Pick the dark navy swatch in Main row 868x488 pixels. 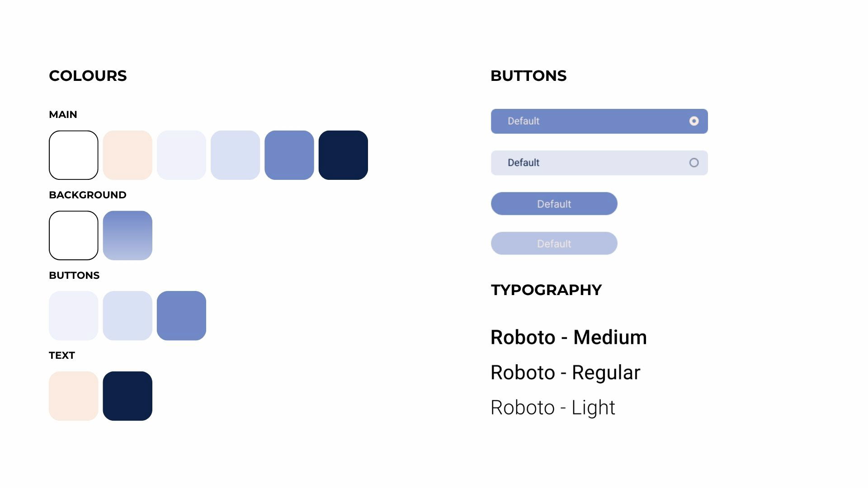pyautogui.click(x=343, y=155)
